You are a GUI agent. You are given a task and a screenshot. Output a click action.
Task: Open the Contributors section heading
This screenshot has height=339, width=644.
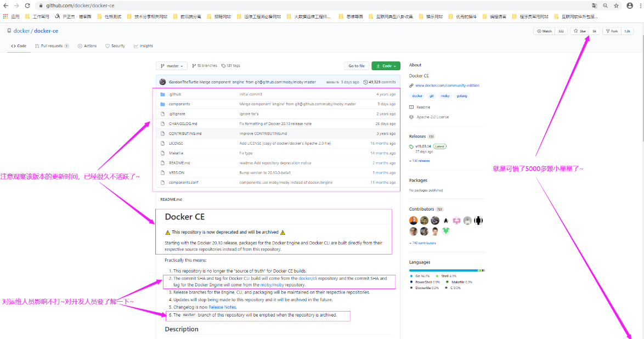[x=421, y=209]
